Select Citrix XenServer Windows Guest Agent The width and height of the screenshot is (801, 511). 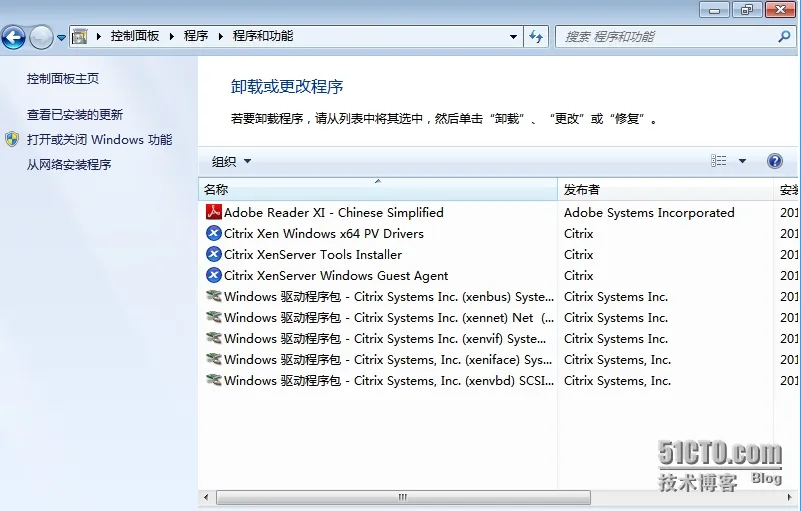(x=336, y=275)
